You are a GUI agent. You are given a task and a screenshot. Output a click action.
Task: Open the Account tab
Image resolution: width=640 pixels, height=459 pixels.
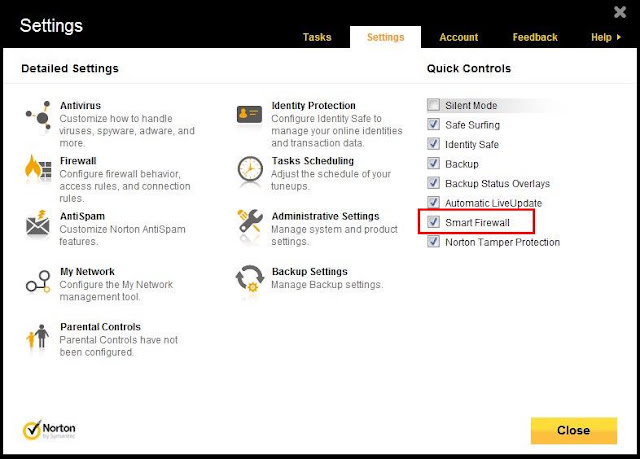[x=459, y=37]
